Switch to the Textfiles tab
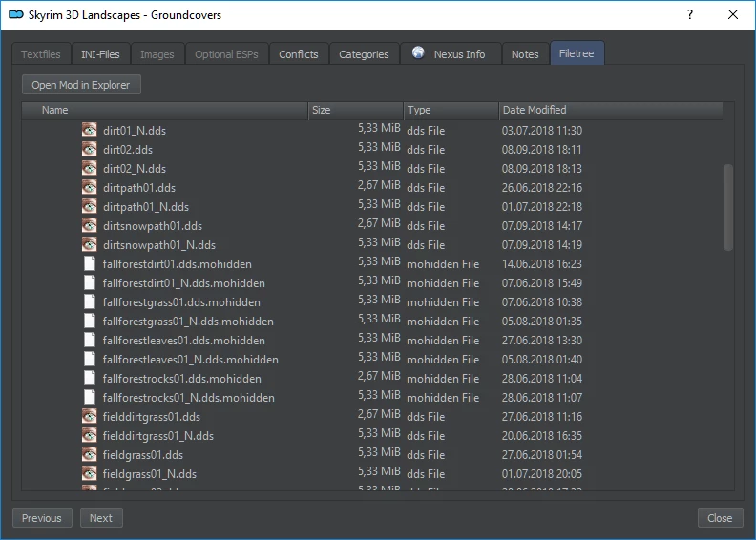This screenshot has height=540, width=756. [x=41, y=54]
